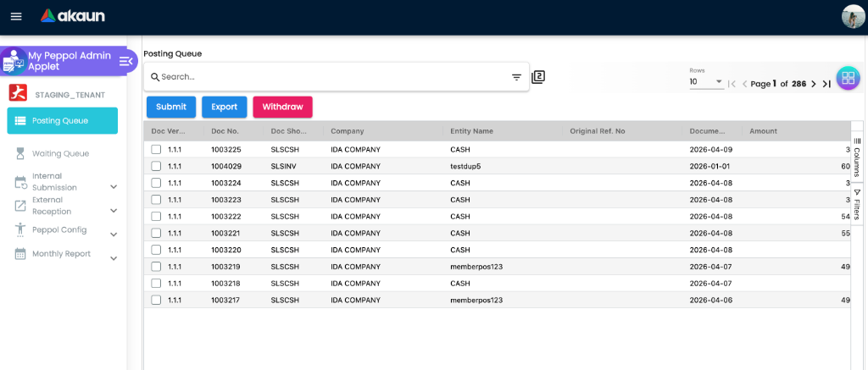Expand the Peppol Config chevron

(x=114, y=235)
